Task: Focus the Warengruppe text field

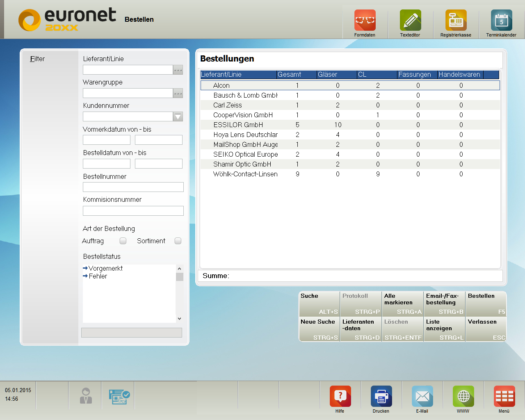Action: [x=128, y=93]
